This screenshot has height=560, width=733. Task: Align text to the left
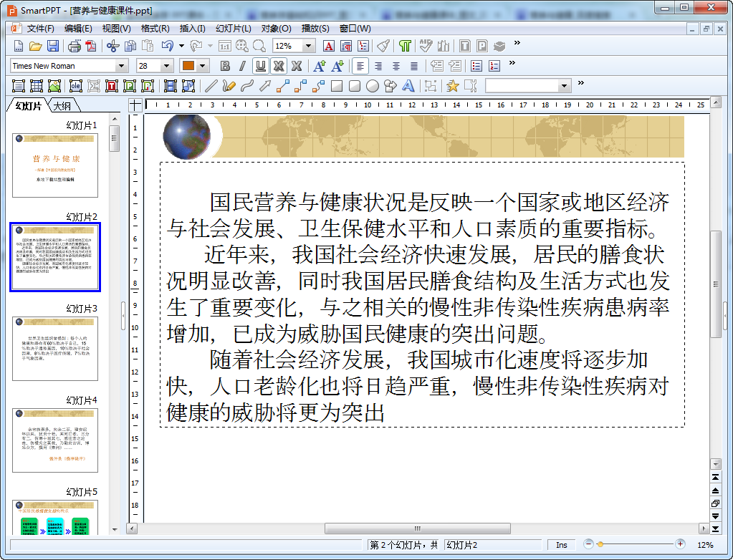click(x=360, y=66)
